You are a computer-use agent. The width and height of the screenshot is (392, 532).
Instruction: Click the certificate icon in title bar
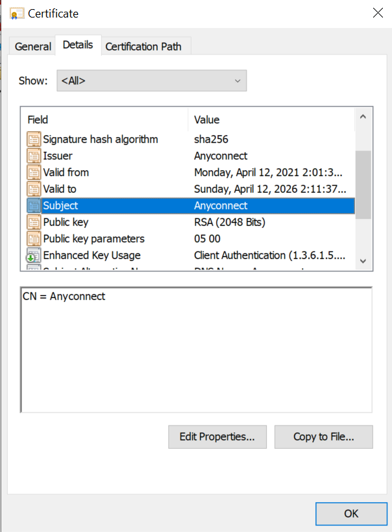(x=17, y=14)
